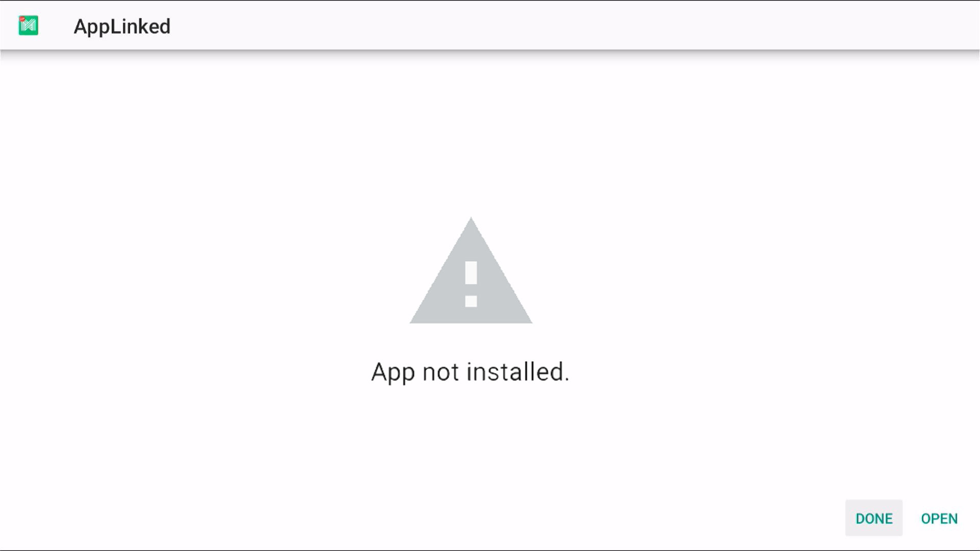Viewport: 980px width, 551px height.
Task: Tap the alert triangle above the message
Action: coord(471,270)
